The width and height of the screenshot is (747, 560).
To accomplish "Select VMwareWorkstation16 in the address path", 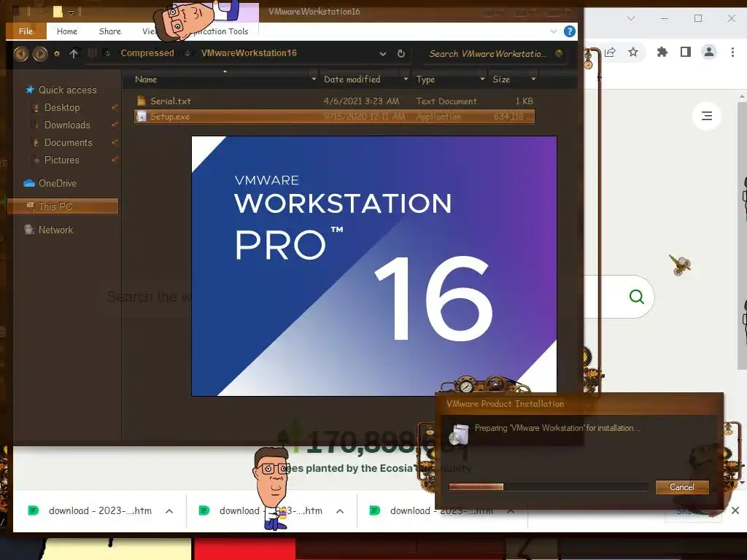I will (x=249, y=53).
